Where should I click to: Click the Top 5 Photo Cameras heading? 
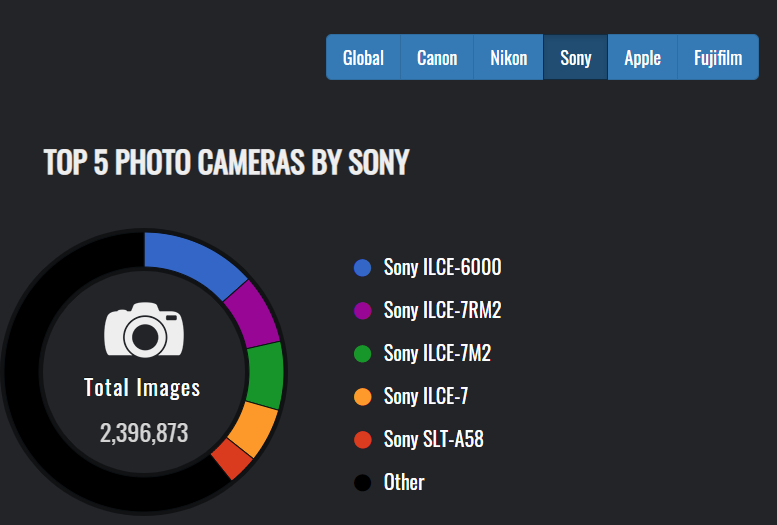(226, 162)
